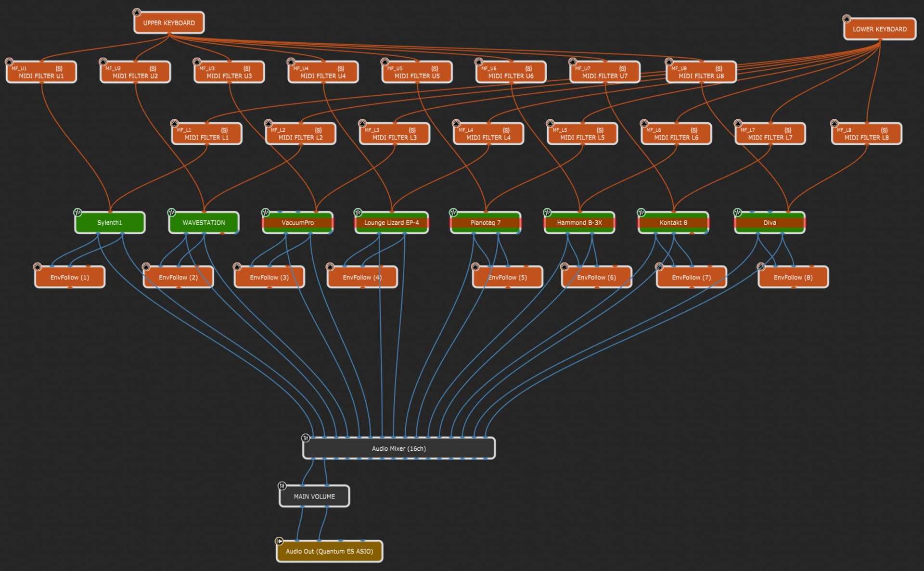The width and height of the screenshot is (924, 571).
Task: Select the Lounge Lizard EP-4 plugin node
Action: tap(391, 223)
